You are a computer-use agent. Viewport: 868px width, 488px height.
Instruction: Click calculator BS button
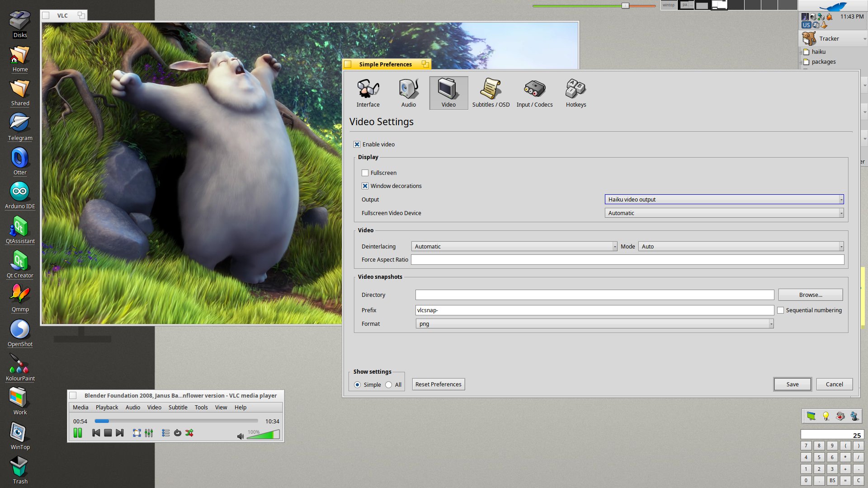tap(832, 480)
